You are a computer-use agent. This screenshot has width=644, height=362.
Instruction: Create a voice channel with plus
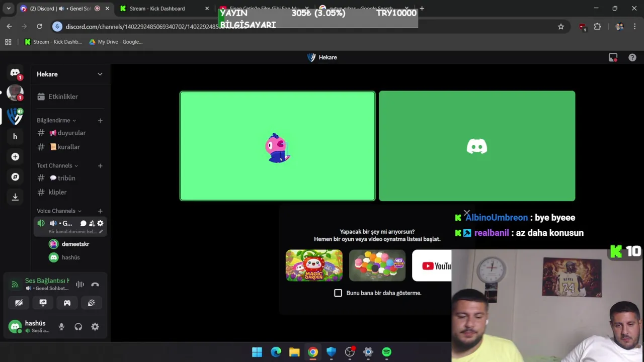(100, 211)
